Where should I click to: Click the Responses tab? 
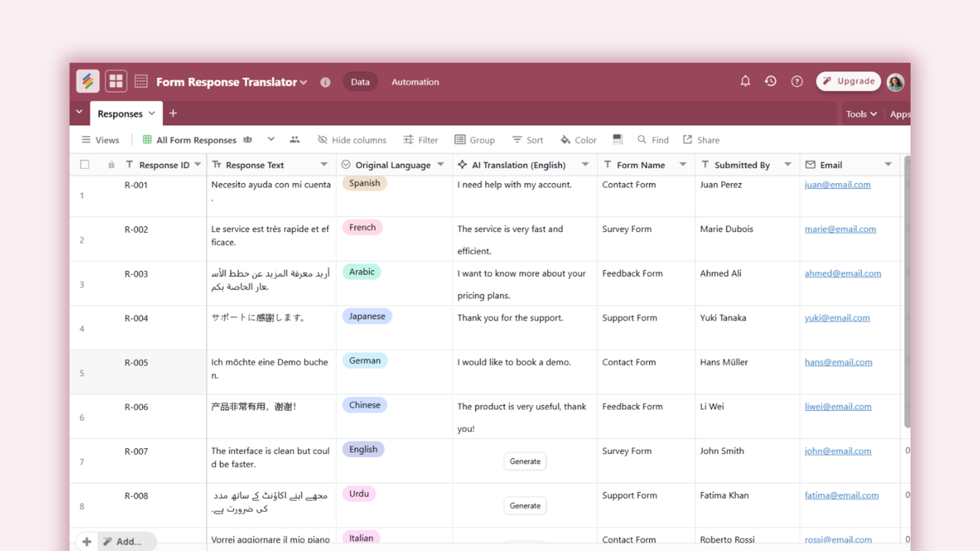coord(121,113)
